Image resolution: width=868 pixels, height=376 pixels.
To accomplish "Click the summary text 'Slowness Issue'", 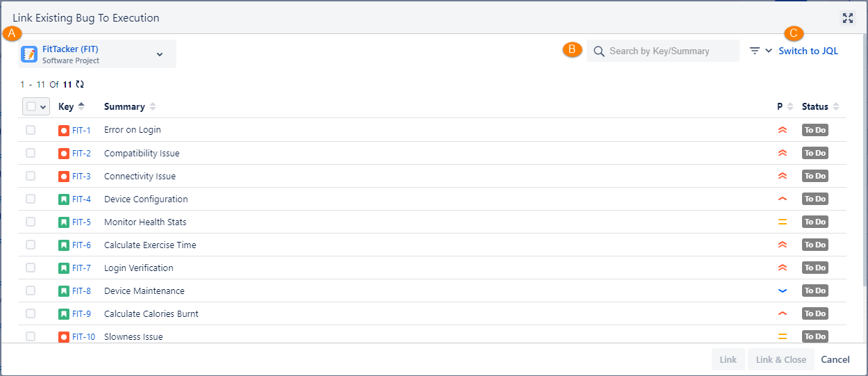I will click(133, 336).
